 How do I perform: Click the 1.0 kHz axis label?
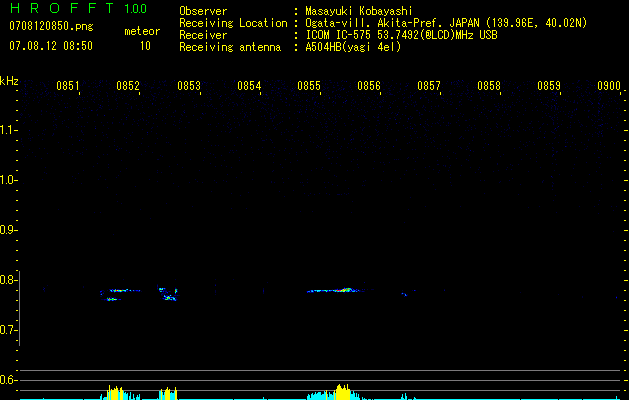pyautogui.click(x=8, y=180)
